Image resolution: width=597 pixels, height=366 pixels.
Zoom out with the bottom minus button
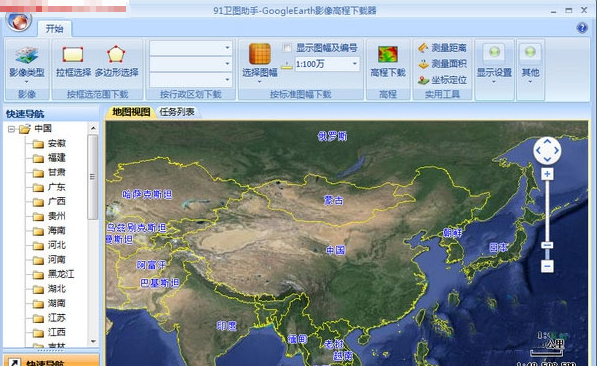[547, 266]
